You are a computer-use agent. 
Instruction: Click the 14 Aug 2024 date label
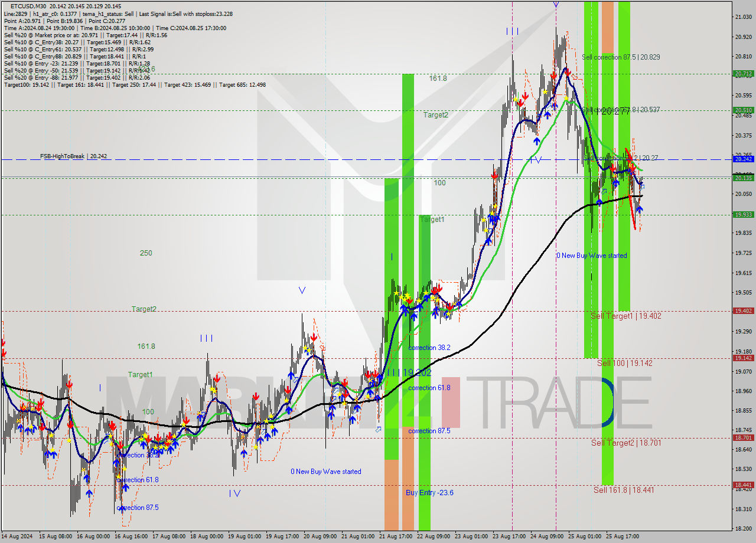[18, 537]
